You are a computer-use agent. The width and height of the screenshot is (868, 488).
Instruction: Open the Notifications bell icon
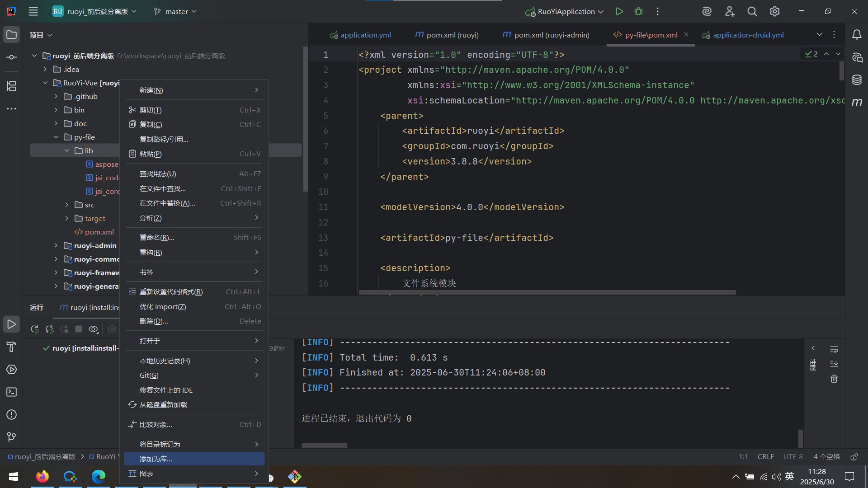coord(857,35)
